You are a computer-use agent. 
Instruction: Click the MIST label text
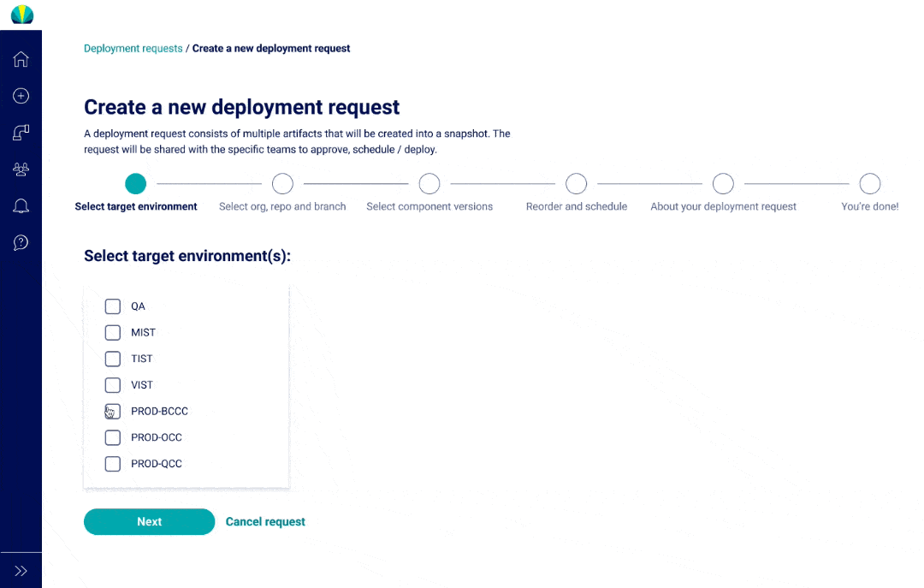coord(143,333)
